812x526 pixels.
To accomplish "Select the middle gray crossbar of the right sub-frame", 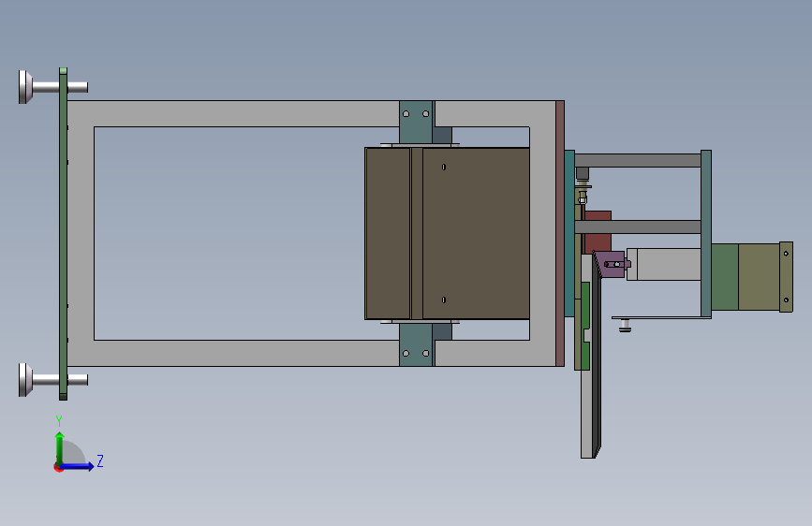I will click(638, 226).
